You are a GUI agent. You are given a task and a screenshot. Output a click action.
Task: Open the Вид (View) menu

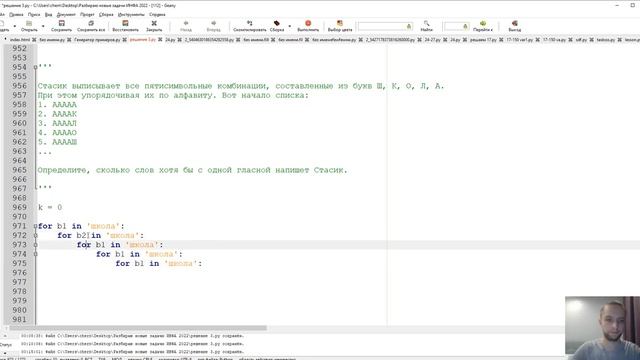tap(49, 14)
